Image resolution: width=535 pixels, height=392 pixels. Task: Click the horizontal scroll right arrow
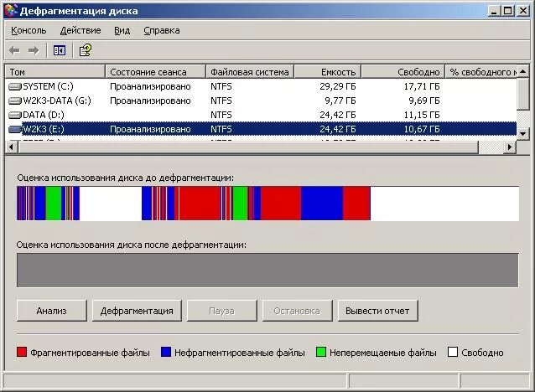[x=510, y=147]
